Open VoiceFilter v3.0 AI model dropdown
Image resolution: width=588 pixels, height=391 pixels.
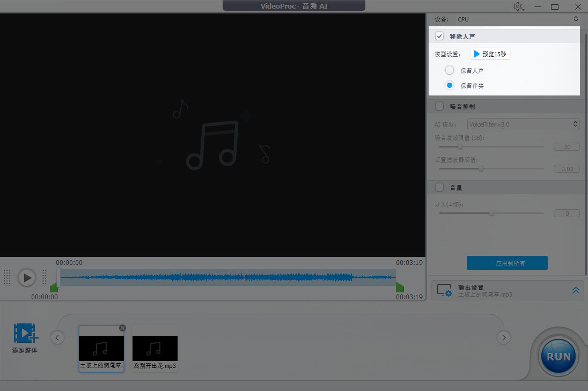pyautogui.click(x=523, y=124)
